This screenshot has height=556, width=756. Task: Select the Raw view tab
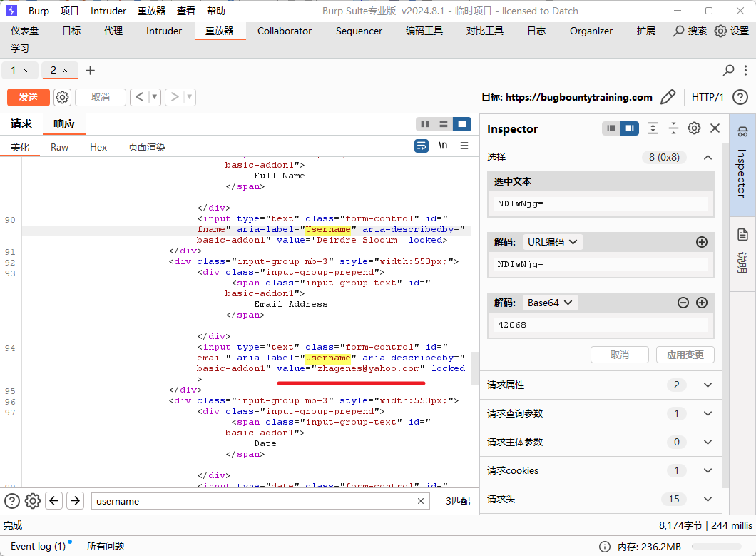[x=59, y=147]
